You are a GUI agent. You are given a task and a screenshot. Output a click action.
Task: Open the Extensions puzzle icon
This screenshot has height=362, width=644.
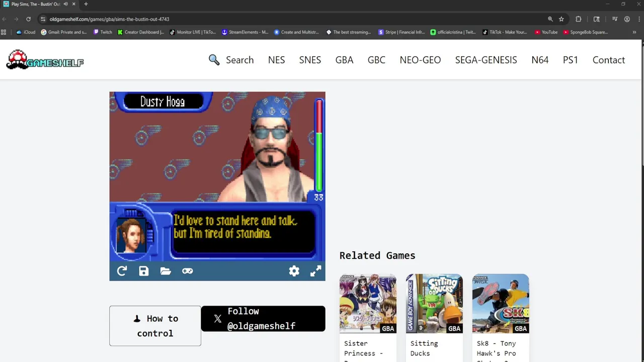[x=579, y=19]
